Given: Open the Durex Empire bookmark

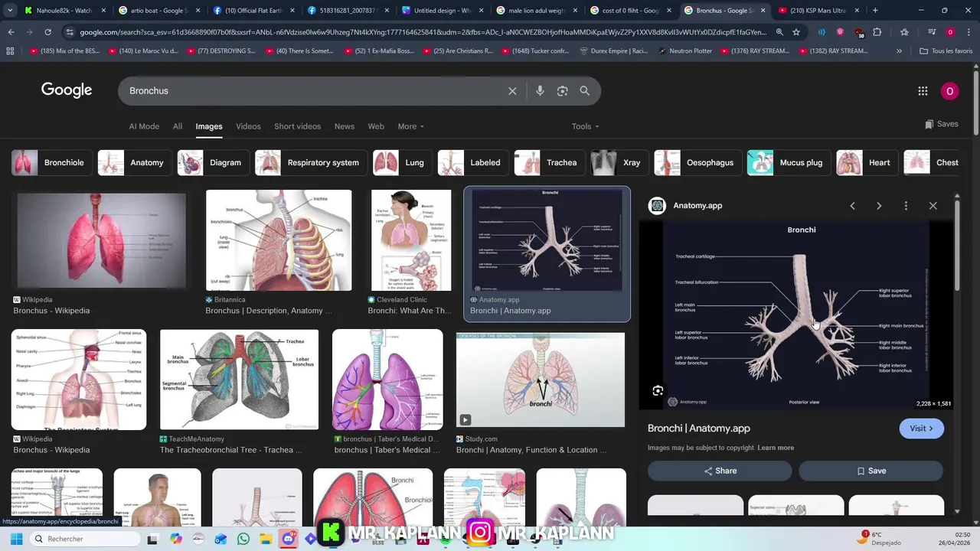Looking at the screenshot, I should (613, 51).
